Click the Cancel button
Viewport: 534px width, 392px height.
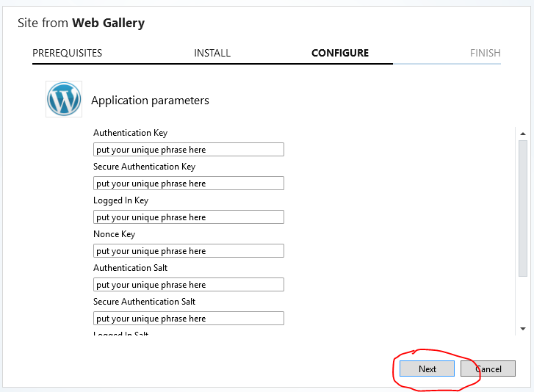[488, 369]
